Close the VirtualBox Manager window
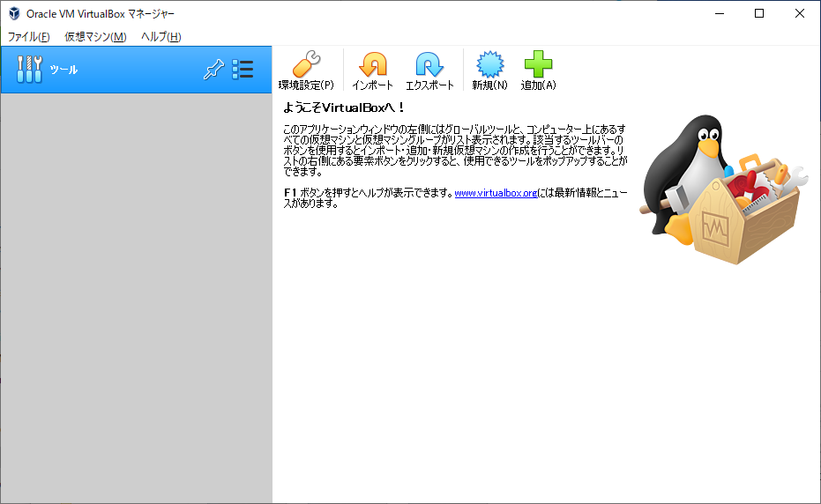Viewport: 821px width, 504px height. [x=800, y=13]
